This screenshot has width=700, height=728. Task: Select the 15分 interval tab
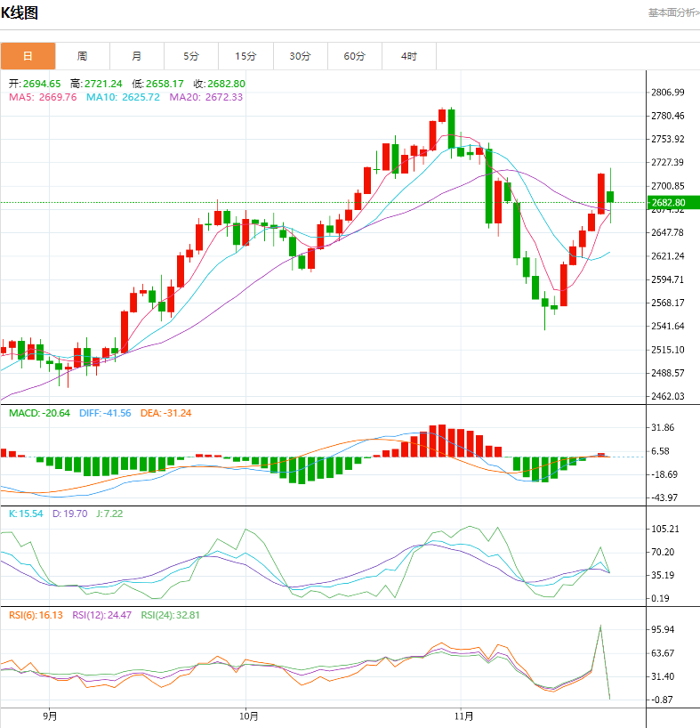tap(245, 56)
